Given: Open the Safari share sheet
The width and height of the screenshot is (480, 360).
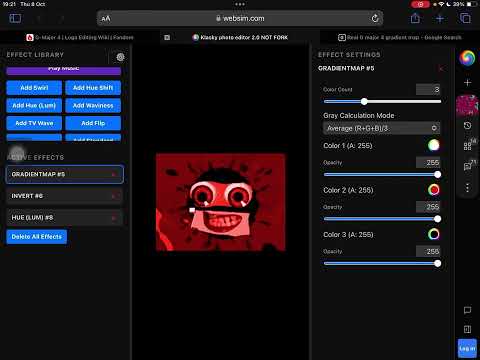Looking at the screenshot, I should point(415,18).
